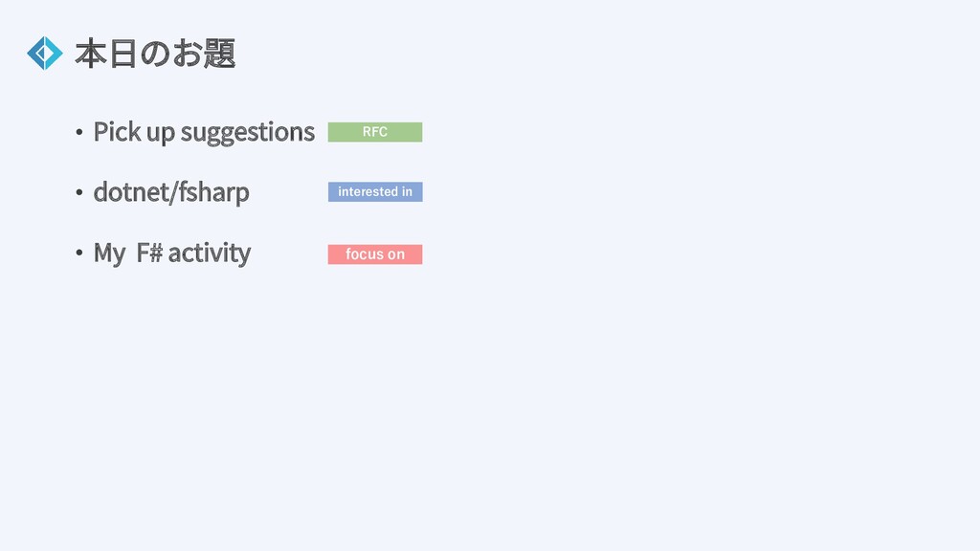Click the 'F#' text in the third bullet

[x=149, y=253]
